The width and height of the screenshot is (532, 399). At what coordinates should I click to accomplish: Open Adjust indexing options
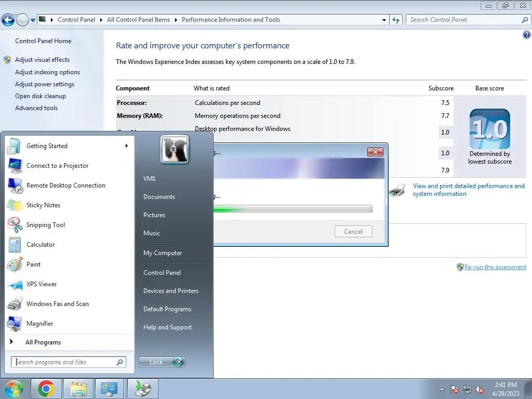47,72
